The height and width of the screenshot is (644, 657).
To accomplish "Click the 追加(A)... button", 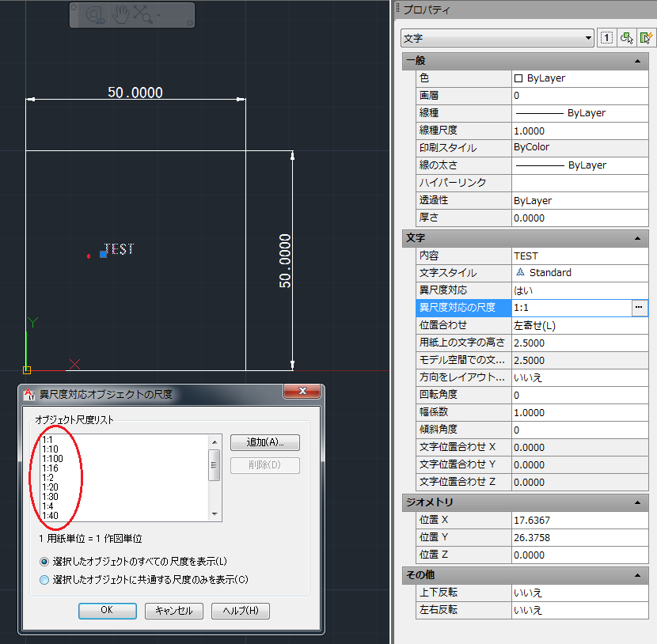I will tap(264, 442).
